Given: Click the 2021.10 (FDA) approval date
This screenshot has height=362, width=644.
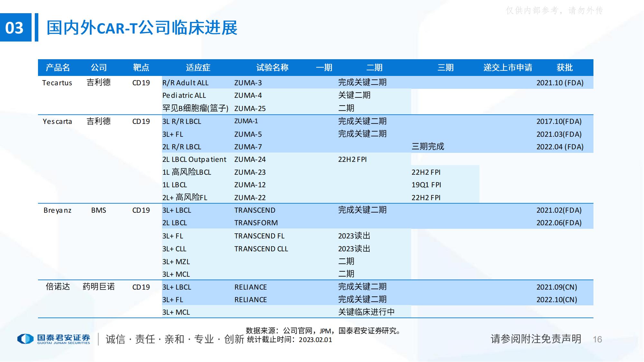Looking at the screenshot, I should [560, 83].
